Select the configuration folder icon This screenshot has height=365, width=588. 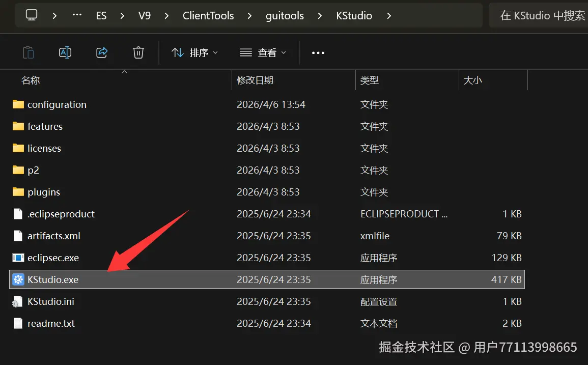(18, 104)
